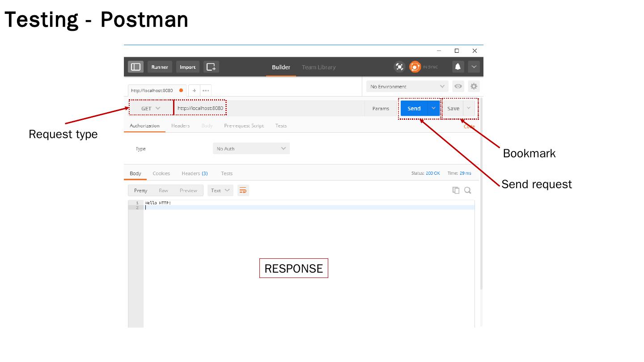Expand the header bar dropdown chevron
644x362 pixels.
(x=474, y=67)
